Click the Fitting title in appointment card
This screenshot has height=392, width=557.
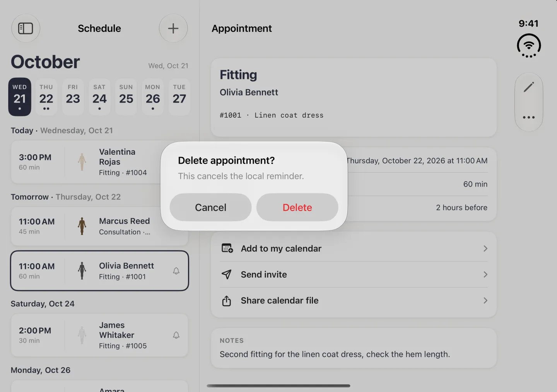pos(238,75)
